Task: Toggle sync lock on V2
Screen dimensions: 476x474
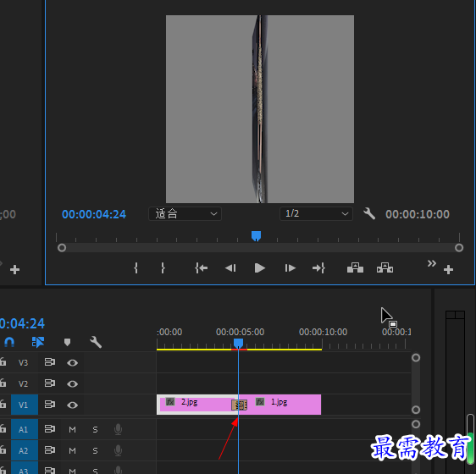Action: [x=50, y=383]
